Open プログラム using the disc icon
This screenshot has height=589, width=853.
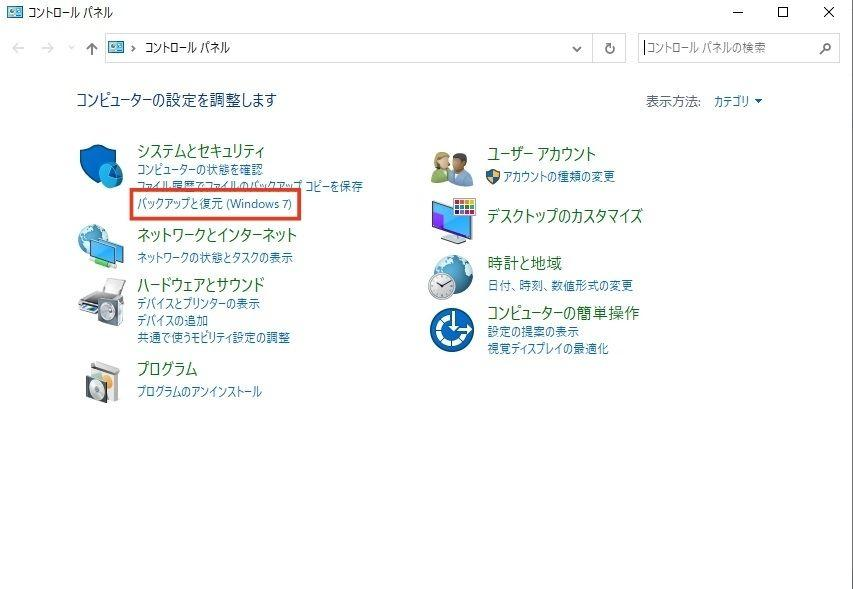point(100,380)
